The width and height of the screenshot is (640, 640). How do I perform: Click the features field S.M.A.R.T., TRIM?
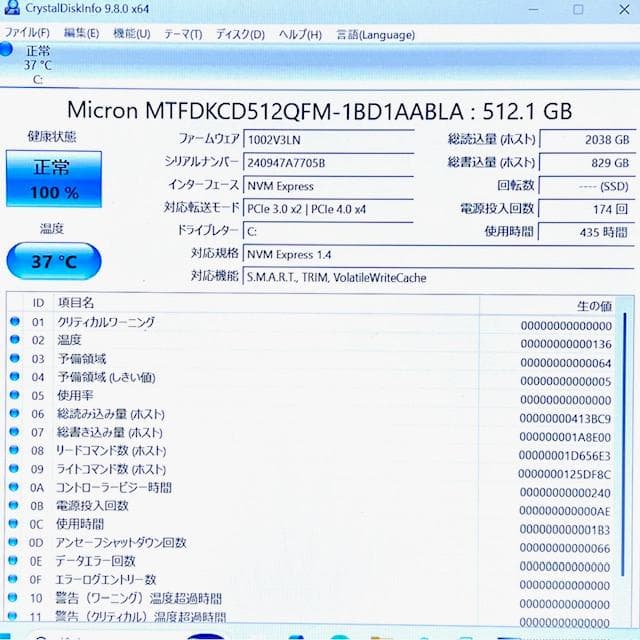439,278
